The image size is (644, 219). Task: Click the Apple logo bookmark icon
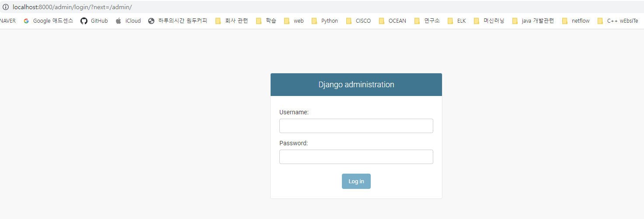pyautogui.click(x=118, y=21)
